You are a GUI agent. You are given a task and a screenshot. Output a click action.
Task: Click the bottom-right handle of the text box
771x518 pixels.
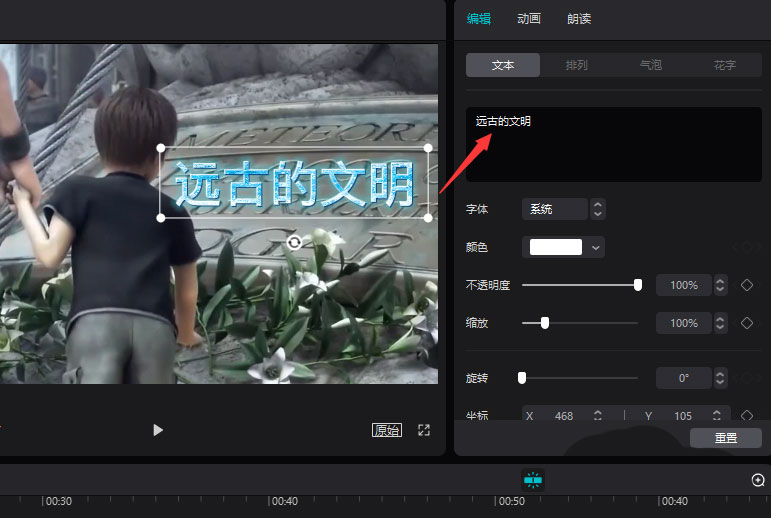coord(428,217)
